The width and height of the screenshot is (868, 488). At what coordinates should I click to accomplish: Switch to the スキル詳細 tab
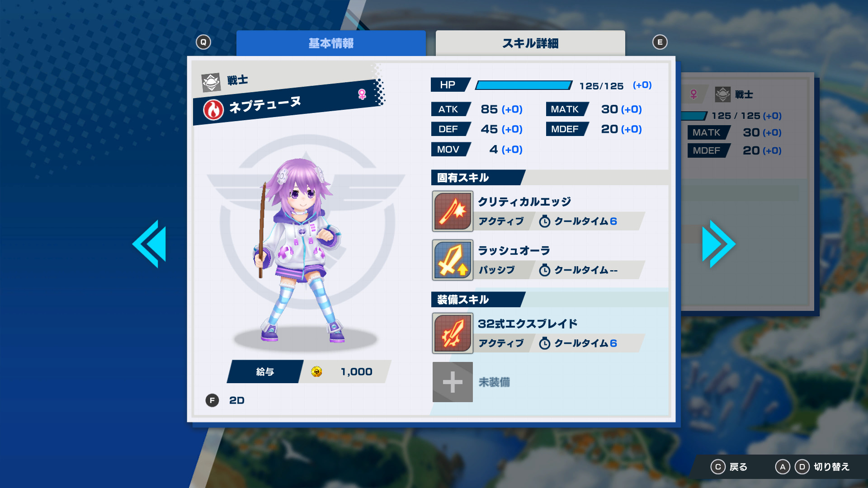point(530,43)
